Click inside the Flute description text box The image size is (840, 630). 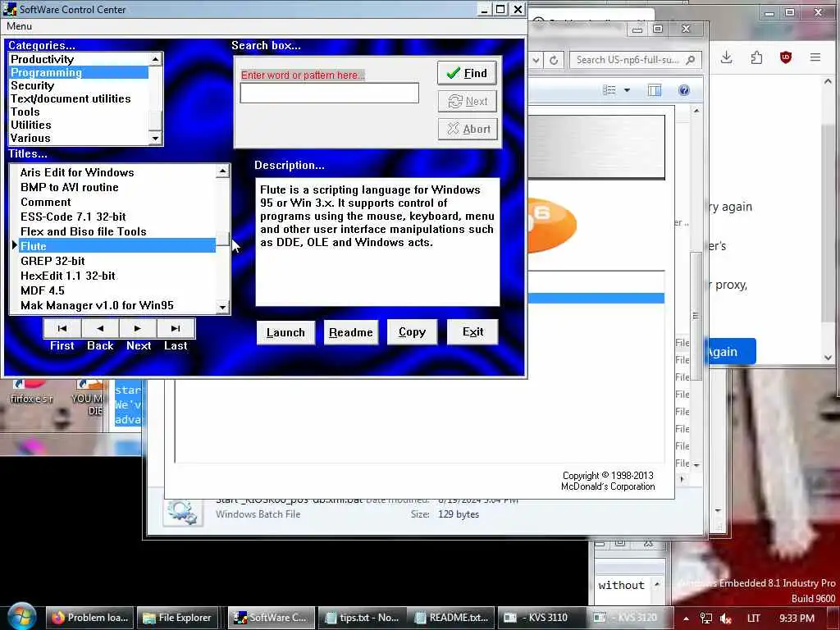pyautogui.click(x=377, y=242)
